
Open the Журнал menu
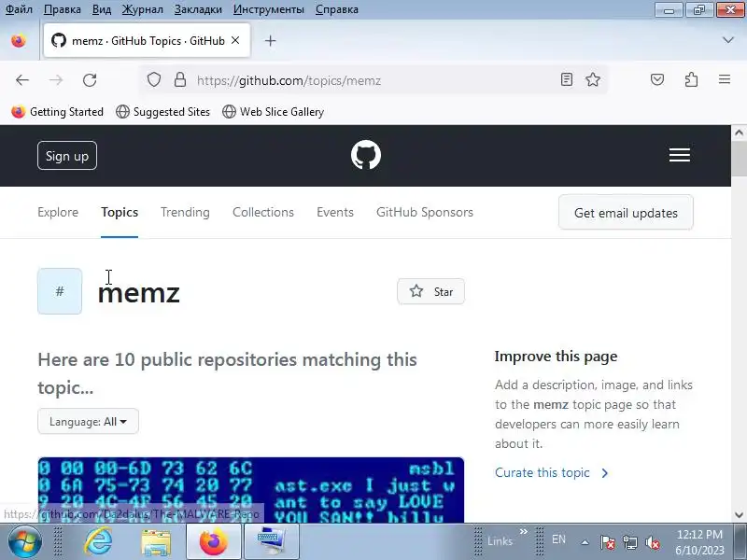tap(142, 9)
